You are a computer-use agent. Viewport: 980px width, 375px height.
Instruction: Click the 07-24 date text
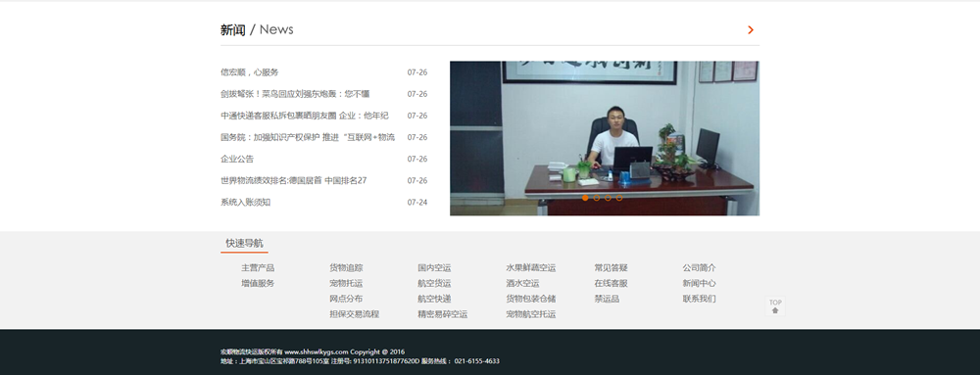(417, 202)
